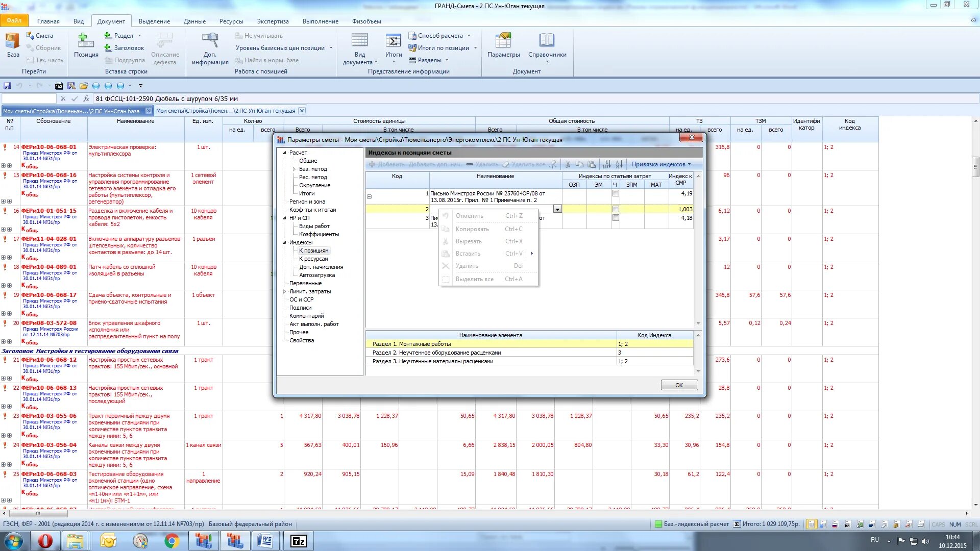Open the Файл menu
Image resolution: width=980 pixels, height=551 pixels.
click(x=14, y=21)
